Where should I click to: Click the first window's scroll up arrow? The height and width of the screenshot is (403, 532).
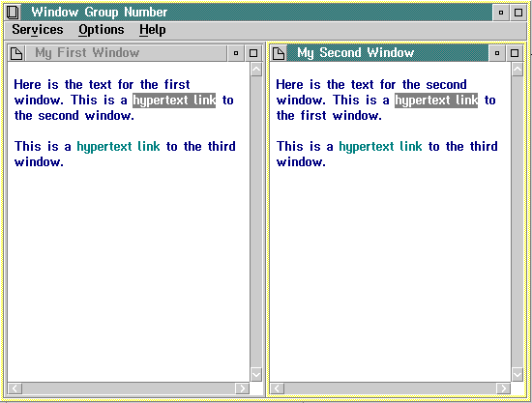(x=256, y=70)
